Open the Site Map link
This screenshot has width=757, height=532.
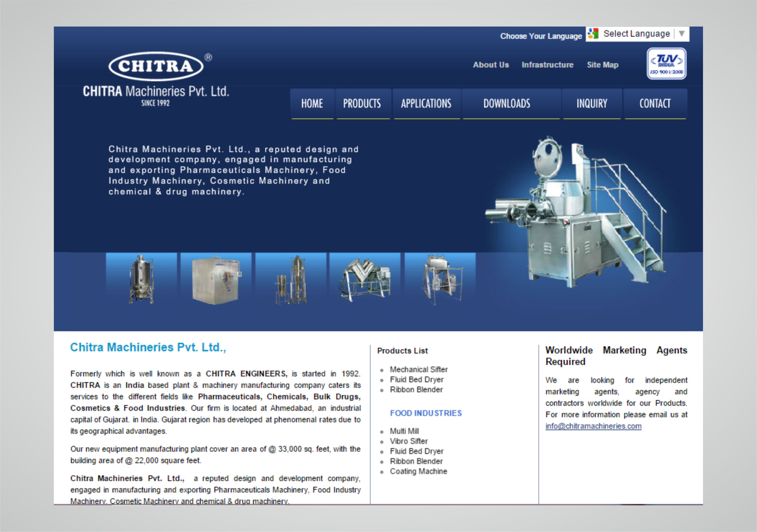(x=602, y=65)
